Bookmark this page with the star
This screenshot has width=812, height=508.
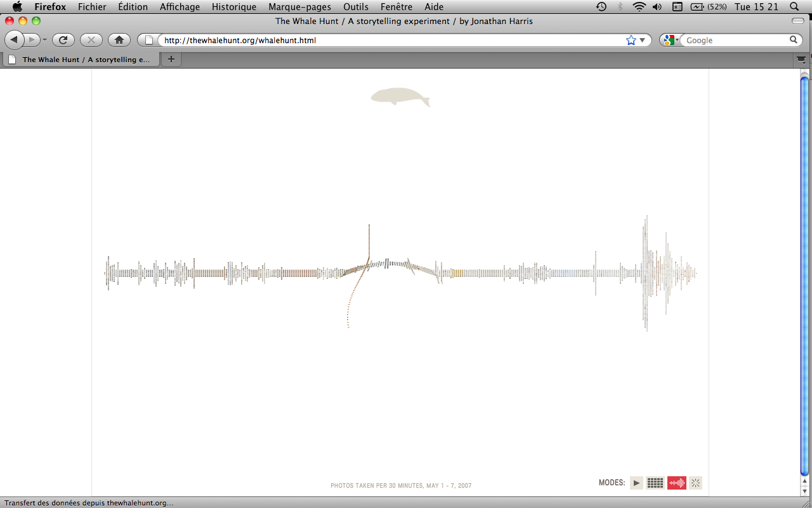click(631, 40)
